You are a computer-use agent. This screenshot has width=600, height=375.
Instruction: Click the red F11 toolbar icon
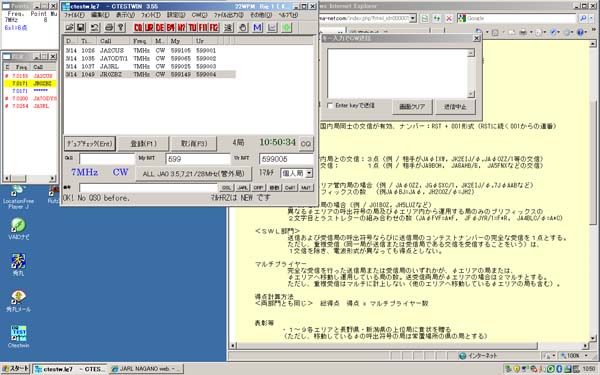coord(203,27)
